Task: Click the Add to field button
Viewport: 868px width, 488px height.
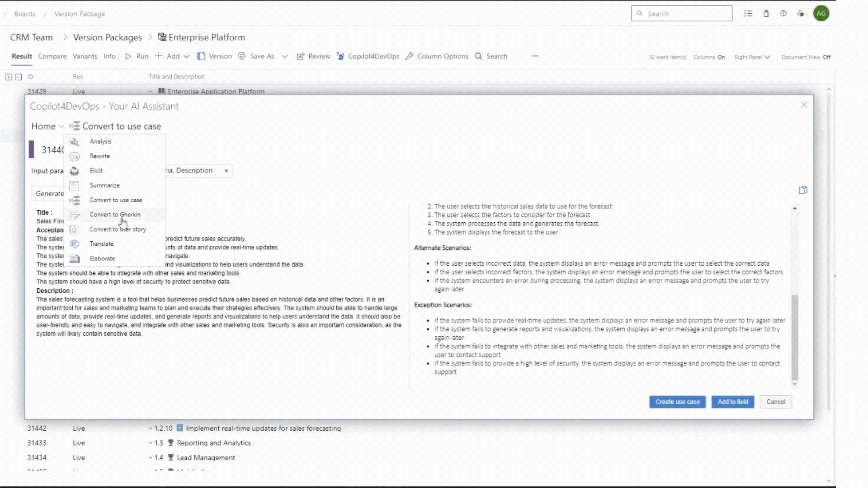Action: [732, 402]
